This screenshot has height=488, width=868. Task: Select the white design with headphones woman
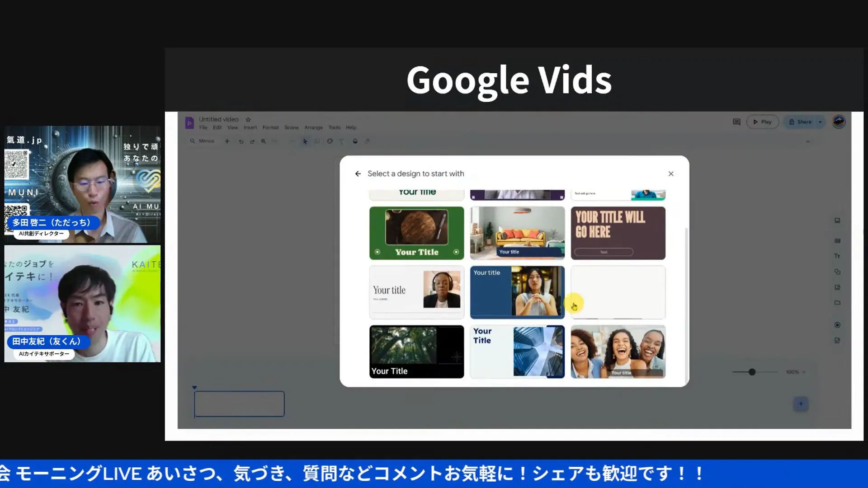416,292
